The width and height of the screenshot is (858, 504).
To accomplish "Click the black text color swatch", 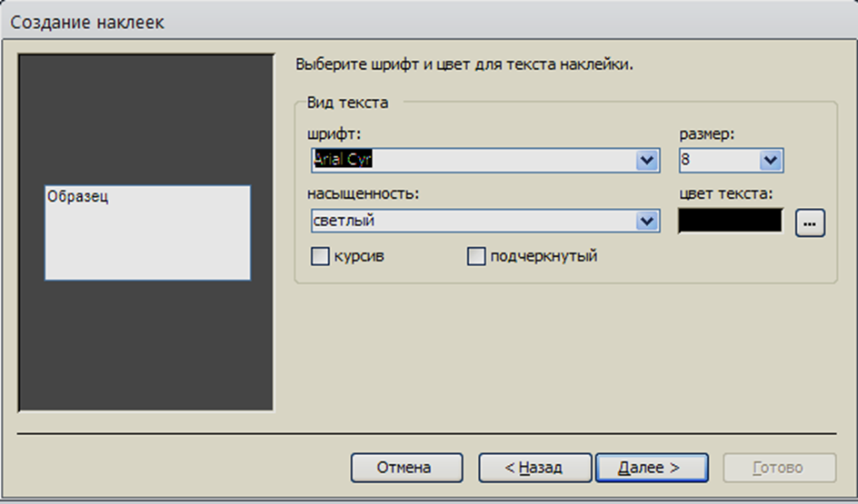I will [x=731, y=221].
